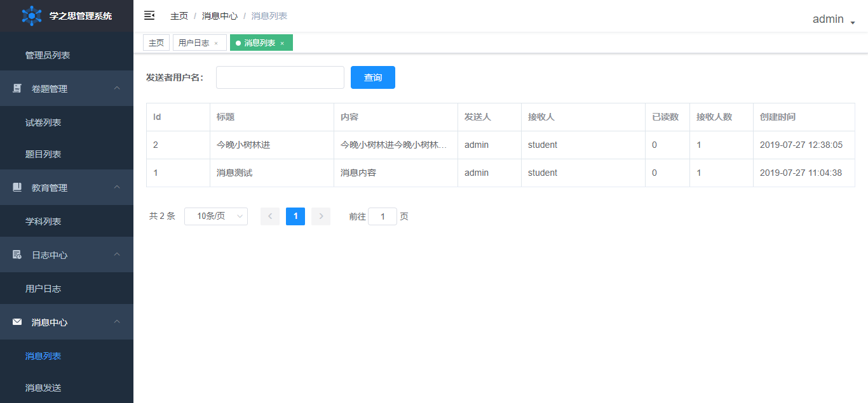This screenshot has width=868, height=403.
Task: Click the 消息中心 envelope icon
Action: tap(17, 322)
